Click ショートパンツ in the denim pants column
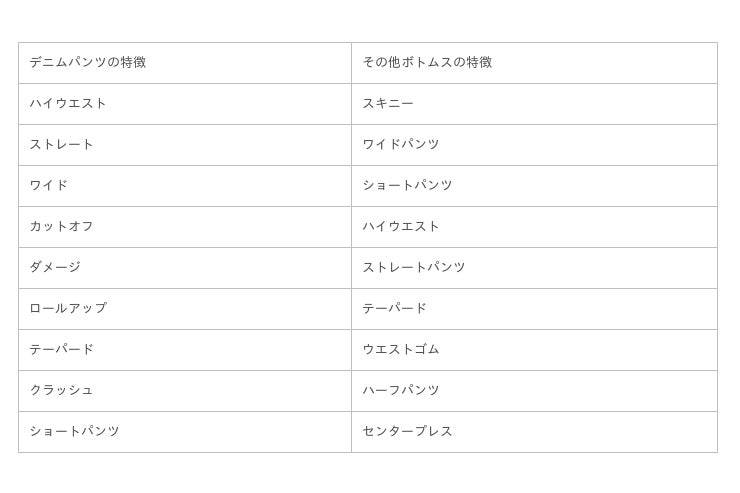The image size is (740, 493). tap(75, 431)
